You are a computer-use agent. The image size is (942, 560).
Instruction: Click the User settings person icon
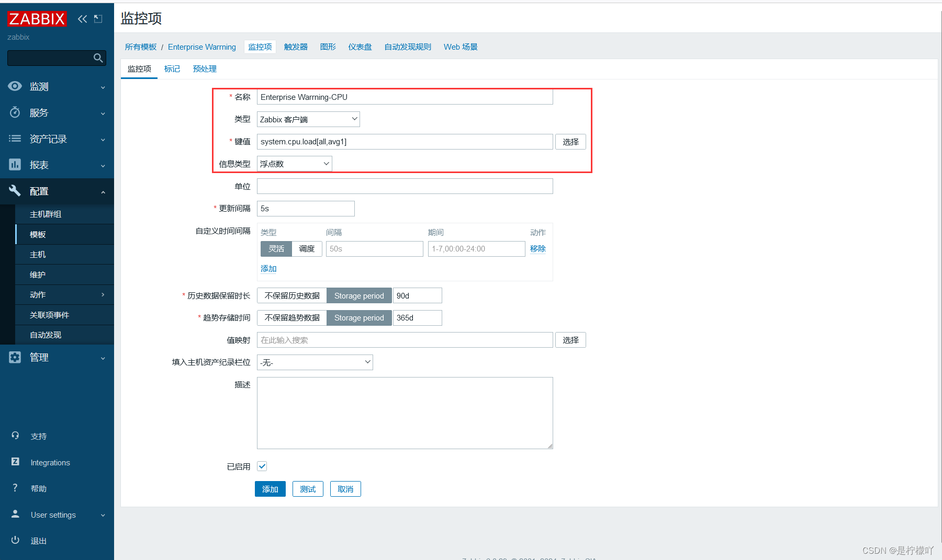point(15,514)
